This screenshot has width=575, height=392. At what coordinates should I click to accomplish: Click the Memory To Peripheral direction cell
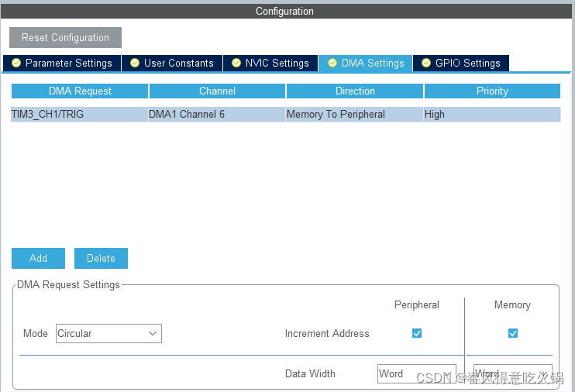click(x=355, y=115)
